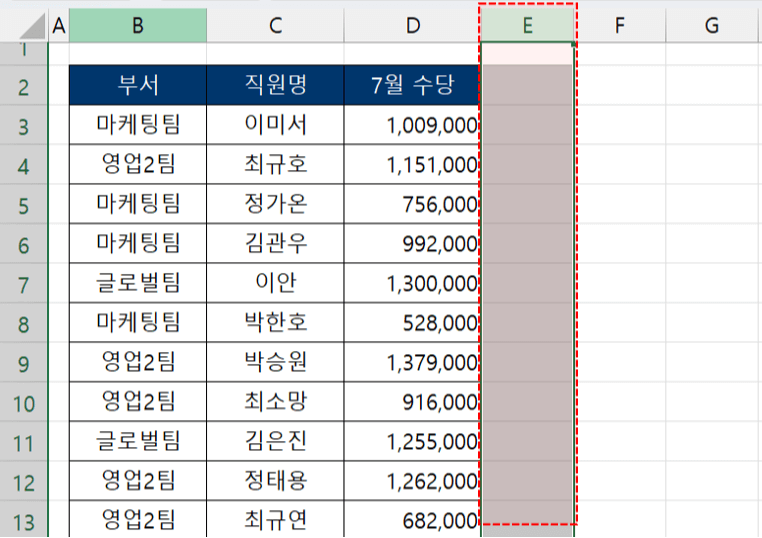The height and width of the screenshot is (538, 762).
Task: Click the 부서 header cell
Action: 138,86
